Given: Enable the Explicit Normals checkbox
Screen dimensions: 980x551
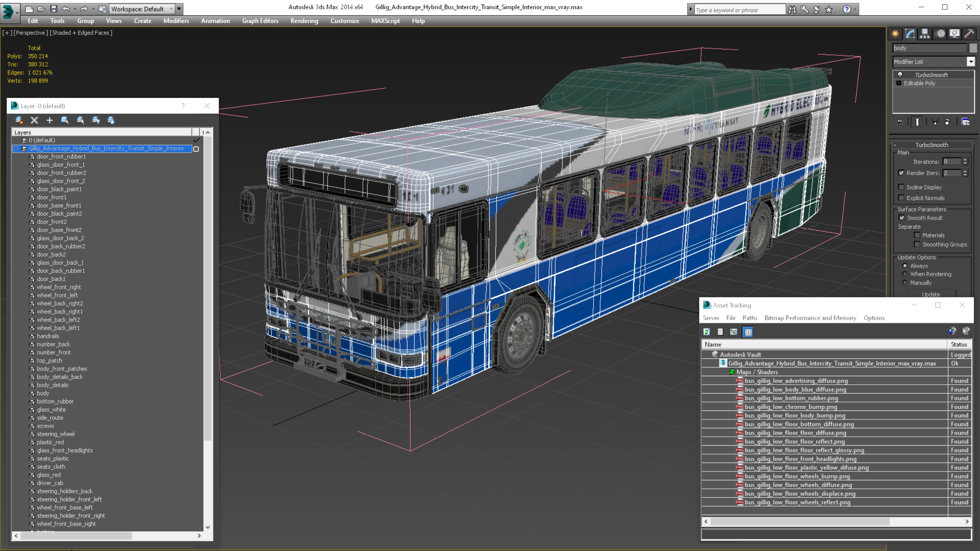Looking at the screenshot, I should (901, 197).
